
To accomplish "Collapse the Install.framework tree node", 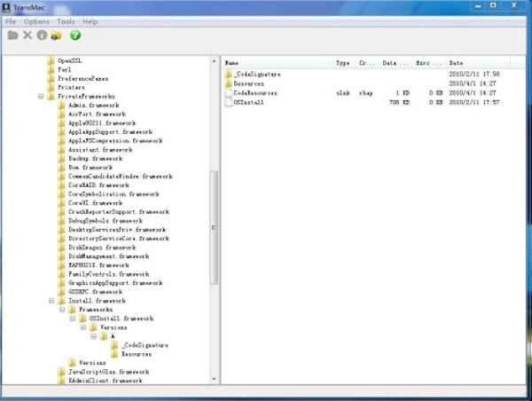I will 51,301.
